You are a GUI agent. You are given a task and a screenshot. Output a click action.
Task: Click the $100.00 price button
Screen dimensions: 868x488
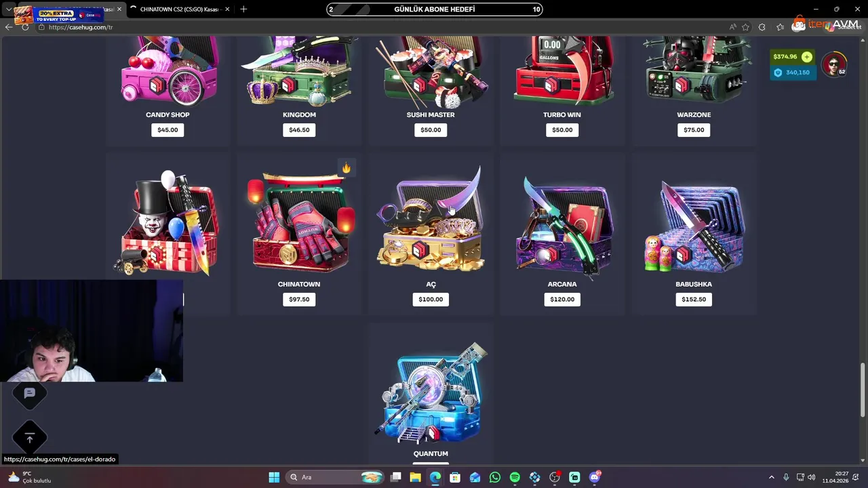coord(431,299)
